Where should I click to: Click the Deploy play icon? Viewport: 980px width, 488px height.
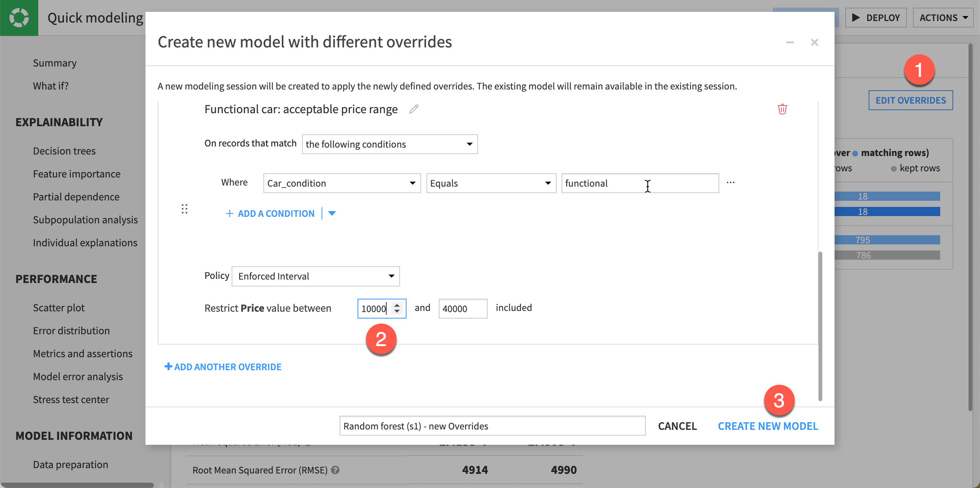click(x=856, y=17)
